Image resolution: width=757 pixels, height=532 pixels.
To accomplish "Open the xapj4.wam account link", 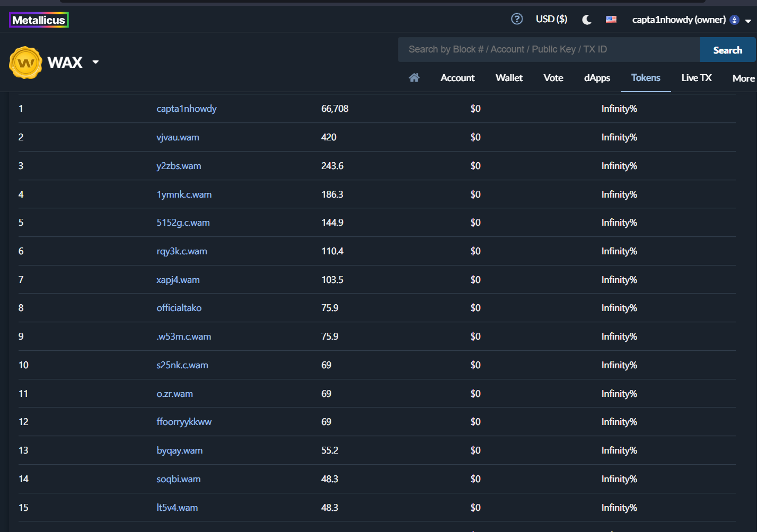I will pos(178,280).
